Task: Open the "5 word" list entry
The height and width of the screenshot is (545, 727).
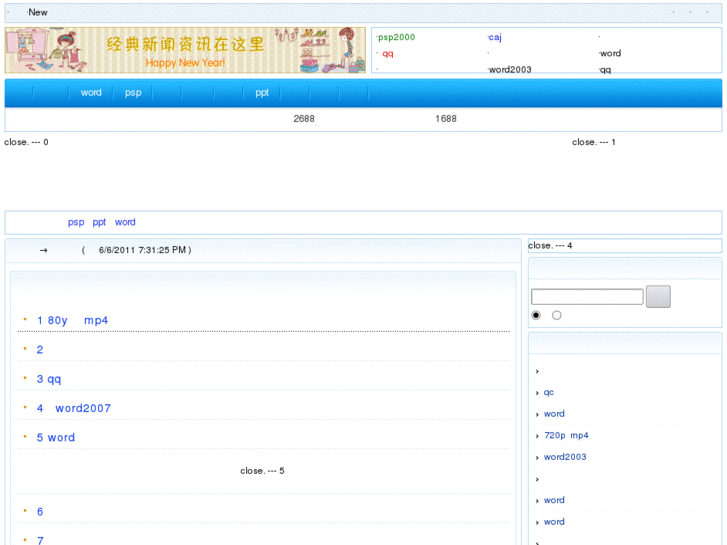Action: coord(56,438)
